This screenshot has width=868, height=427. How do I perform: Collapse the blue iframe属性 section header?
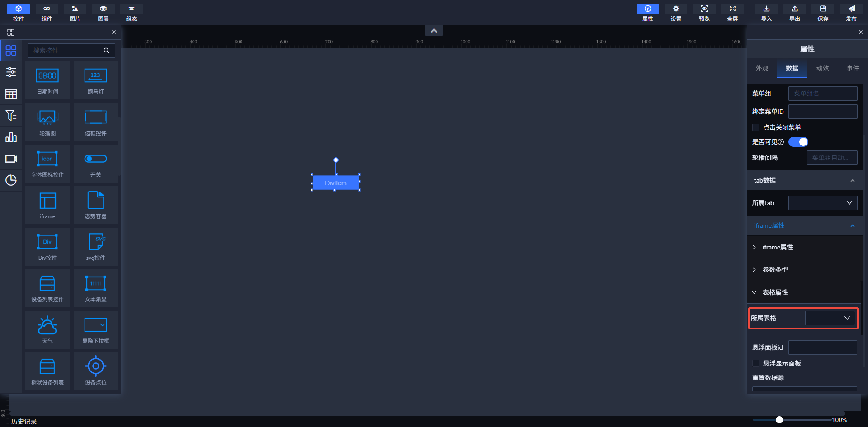click(805, 225)
